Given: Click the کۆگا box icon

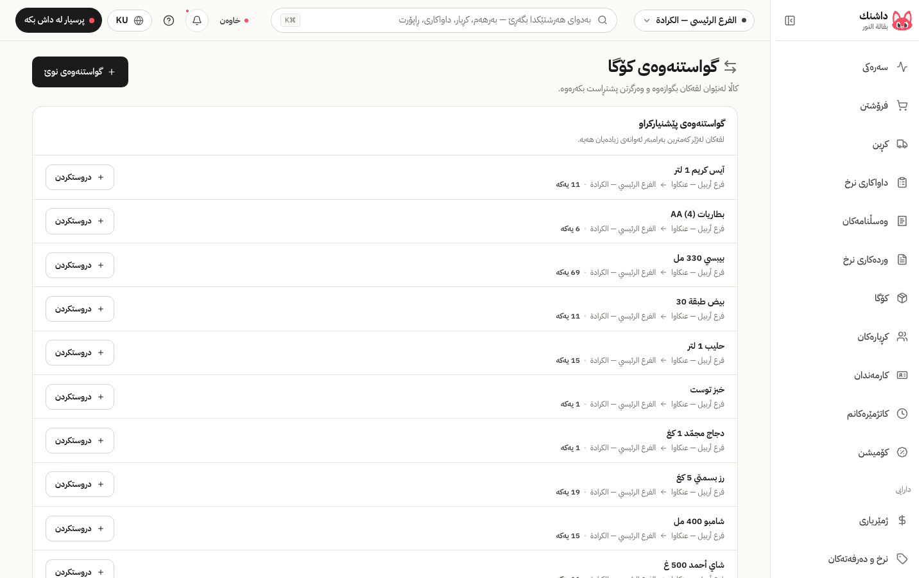Looking at the screenshot, I should pyautogui.click(x=902, y=298).
